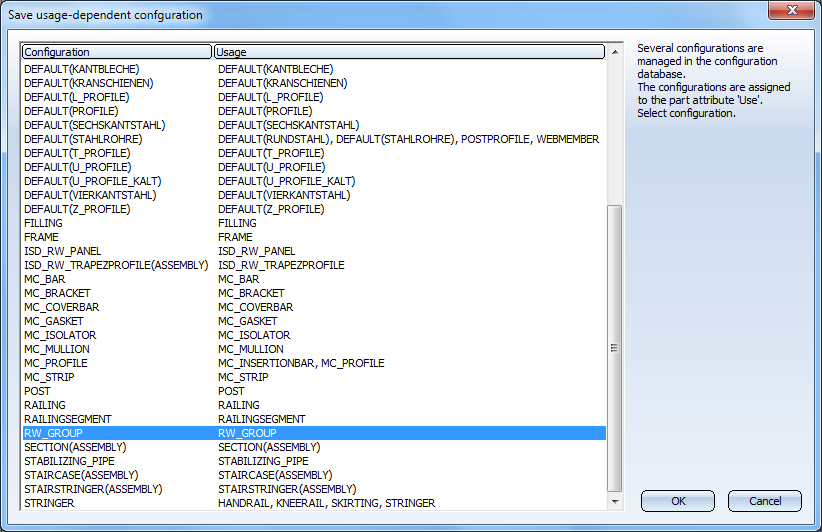Select the DEFAULT(STAHLROHRE) configuration row
This screenshot has height=532, width=822.
[314, 139]
